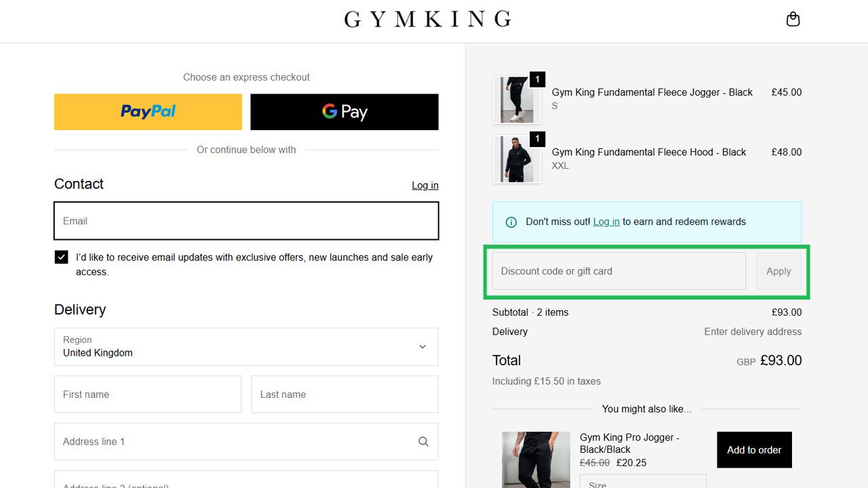
Task: Apply the discount code
Action: coord(778,270)
